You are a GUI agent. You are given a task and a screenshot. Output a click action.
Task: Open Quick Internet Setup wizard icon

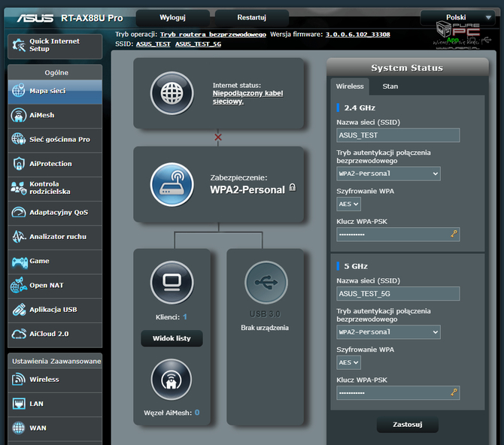click(19, 45)
